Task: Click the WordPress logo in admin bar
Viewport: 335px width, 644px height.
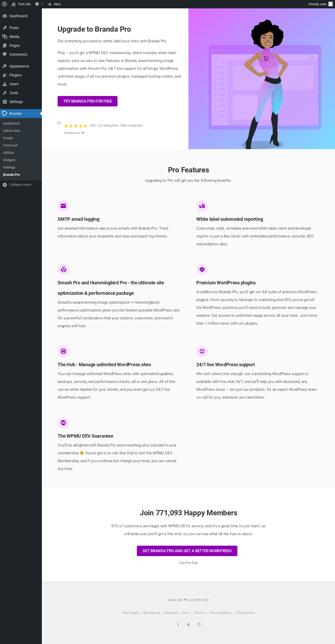Action: [x=4, y=4]
